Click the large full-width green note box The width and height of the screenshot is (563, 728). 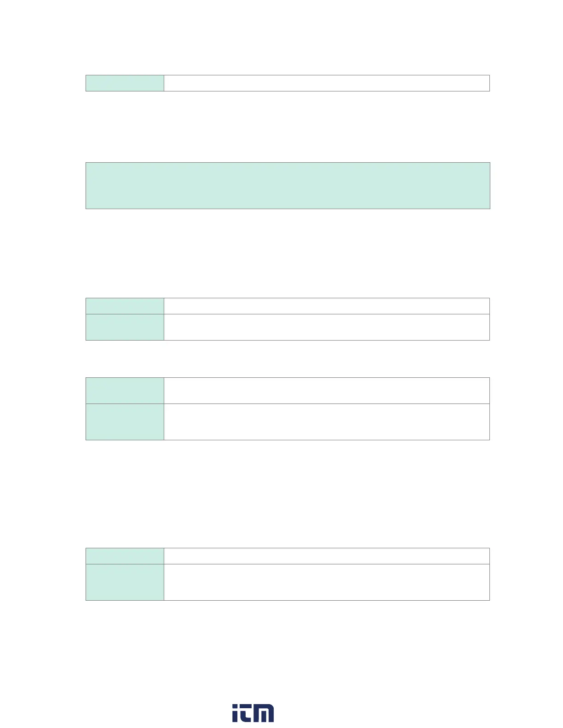[287, 186]
